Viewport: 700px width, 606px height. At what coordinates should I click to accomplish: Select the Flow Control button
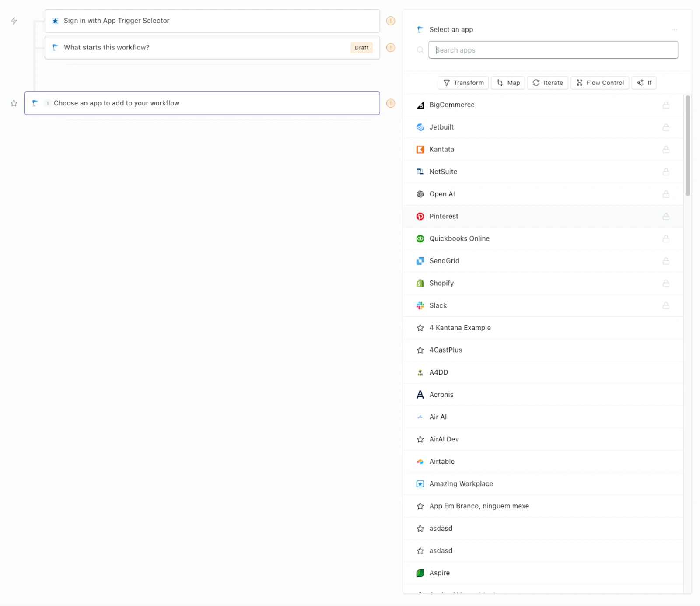click(x=600, y=83)
